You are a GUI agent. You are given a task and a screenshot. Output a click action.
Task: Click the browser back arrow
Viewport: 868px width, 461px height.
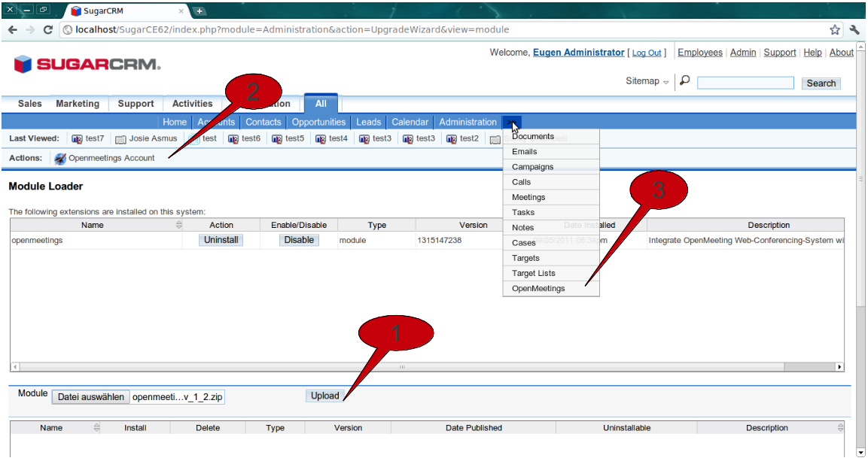click(x=13, y=30)
